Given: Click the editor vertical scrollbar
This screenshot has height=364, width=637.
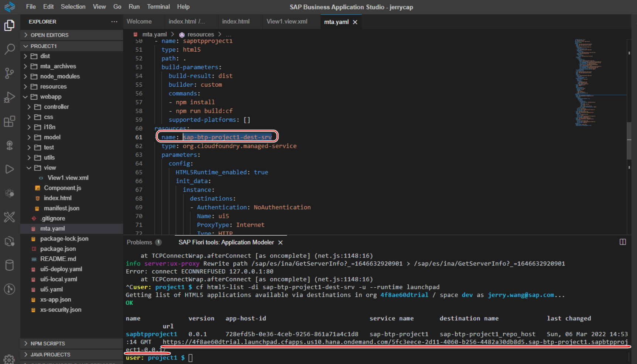Looking at the screenshot, I should (x=629, y=140).
